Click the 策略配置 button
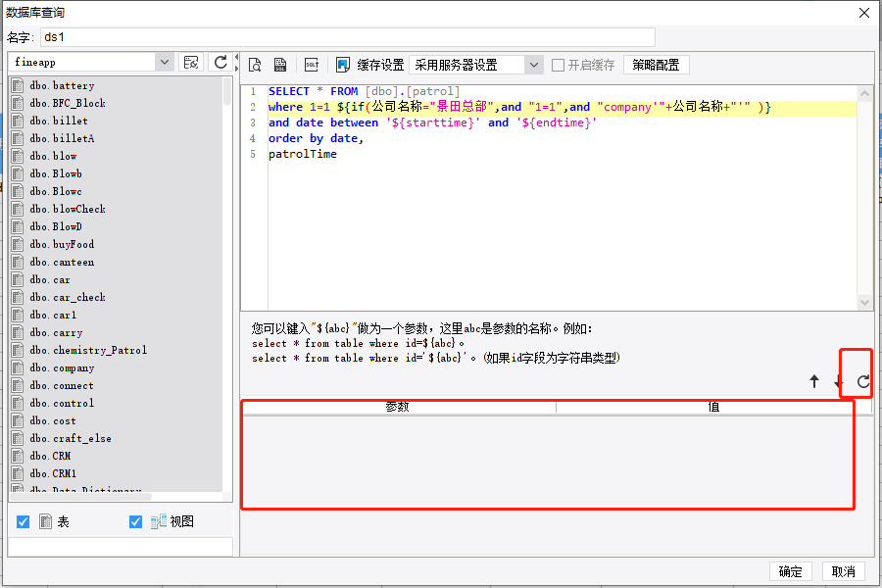 656,66
